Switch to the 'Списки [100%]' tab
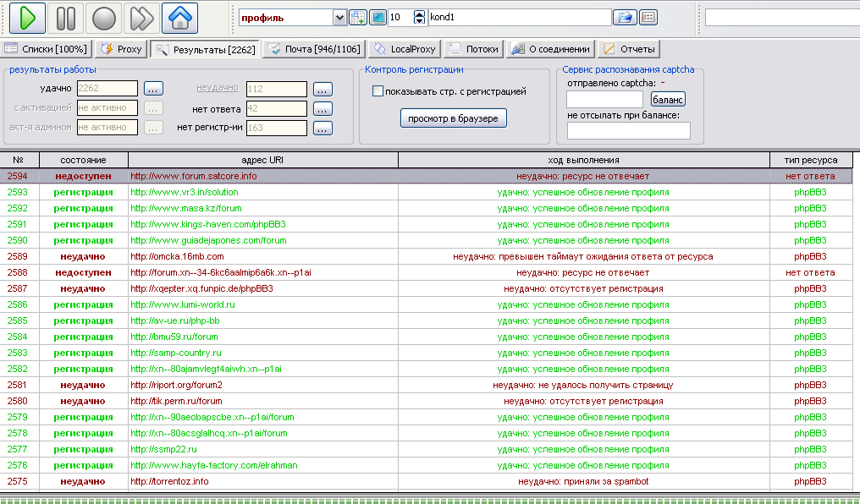Image resolution: width=860 pixels, height=504 pixels. [x=46, y=49]
